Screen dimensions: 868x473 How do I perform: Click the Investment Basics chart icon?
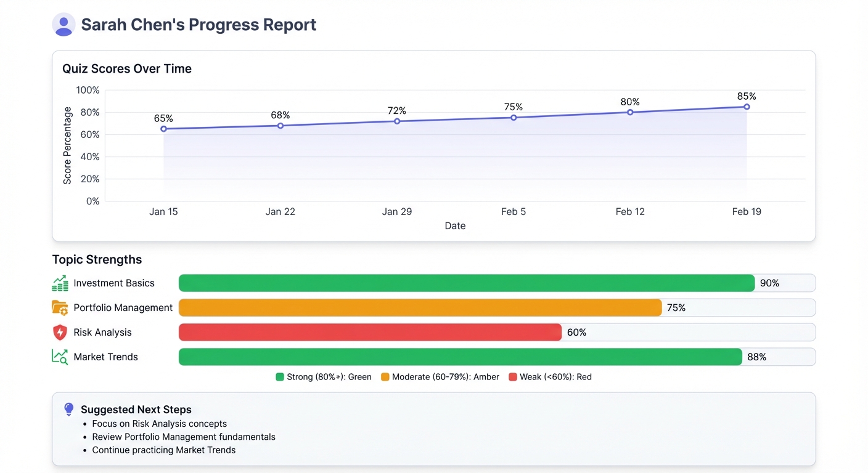point(60,283)
